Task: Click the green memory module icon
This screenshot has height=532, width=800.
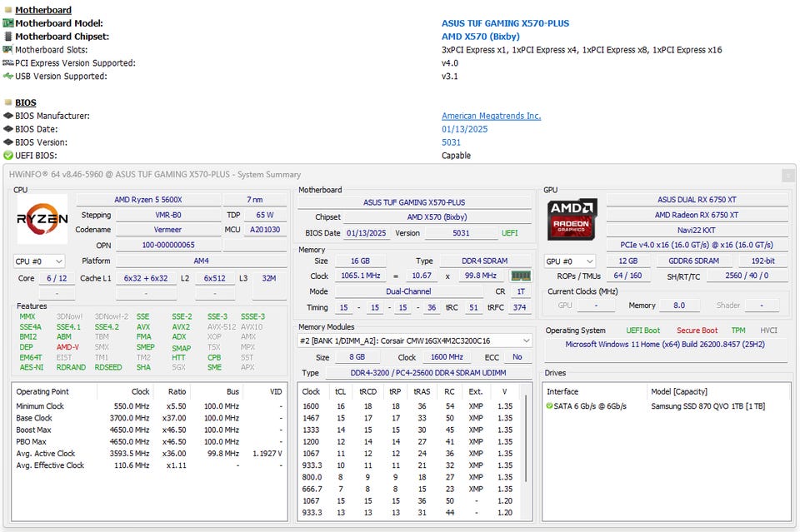Action: click(520, 276)
